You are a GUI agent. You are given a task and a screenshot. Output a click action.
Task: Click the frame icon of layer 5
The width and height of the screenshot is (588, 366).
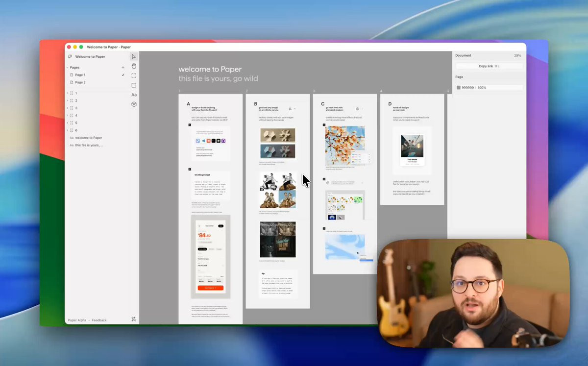pos(72,123)
